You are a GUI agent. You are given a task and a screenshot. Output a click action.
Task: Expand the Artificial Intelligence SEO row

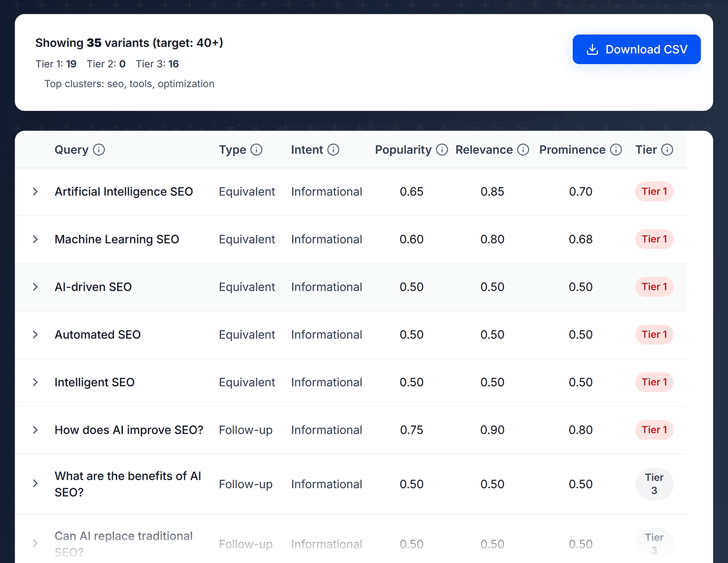(35, 192)
